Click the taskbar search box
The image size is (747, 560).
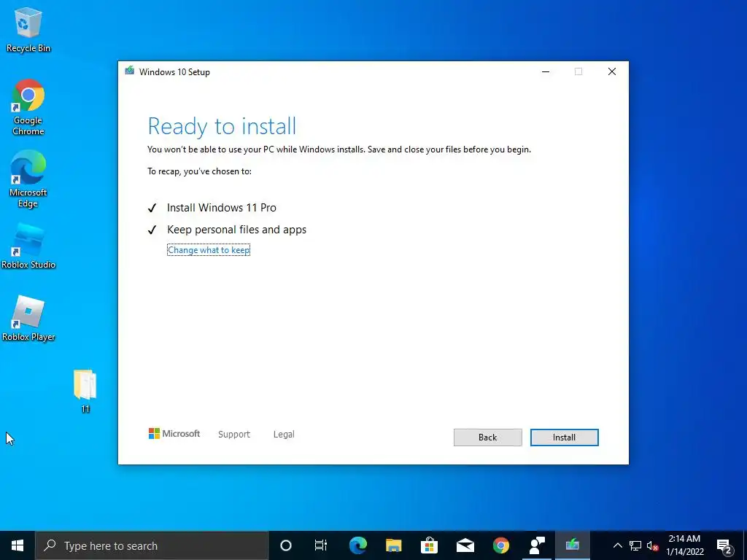click(x=152, y=545)
